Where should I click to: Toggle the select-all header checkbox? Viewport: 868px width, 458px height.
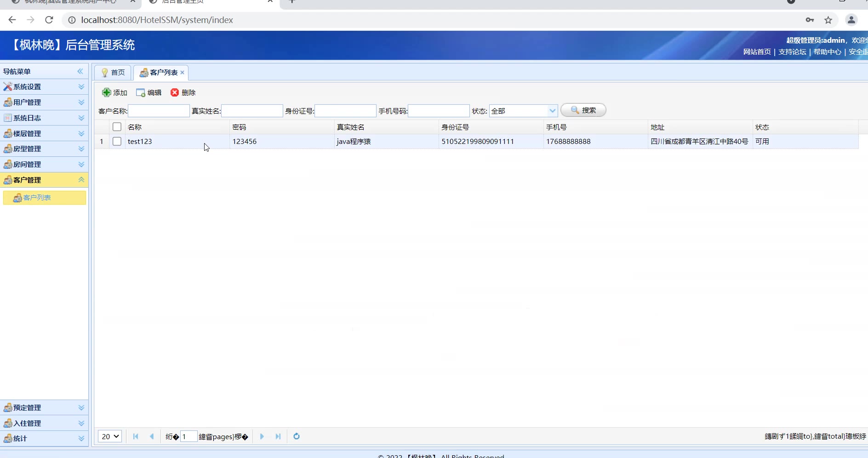tap(117, 127)
